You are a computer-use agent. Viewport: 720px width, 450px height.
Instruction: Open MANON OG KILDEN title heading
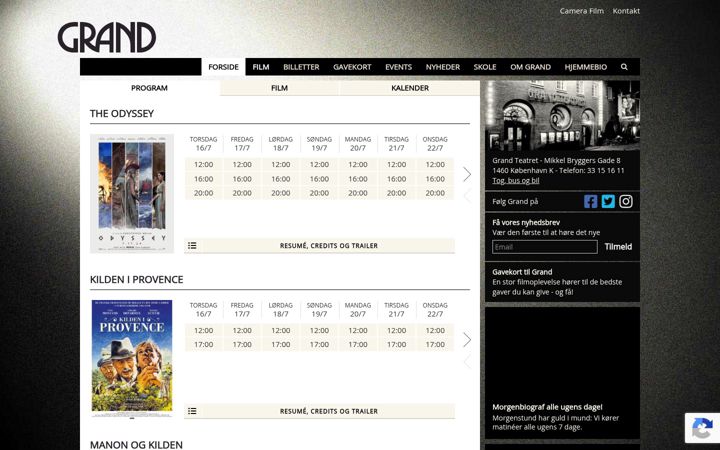pos(136,444)
